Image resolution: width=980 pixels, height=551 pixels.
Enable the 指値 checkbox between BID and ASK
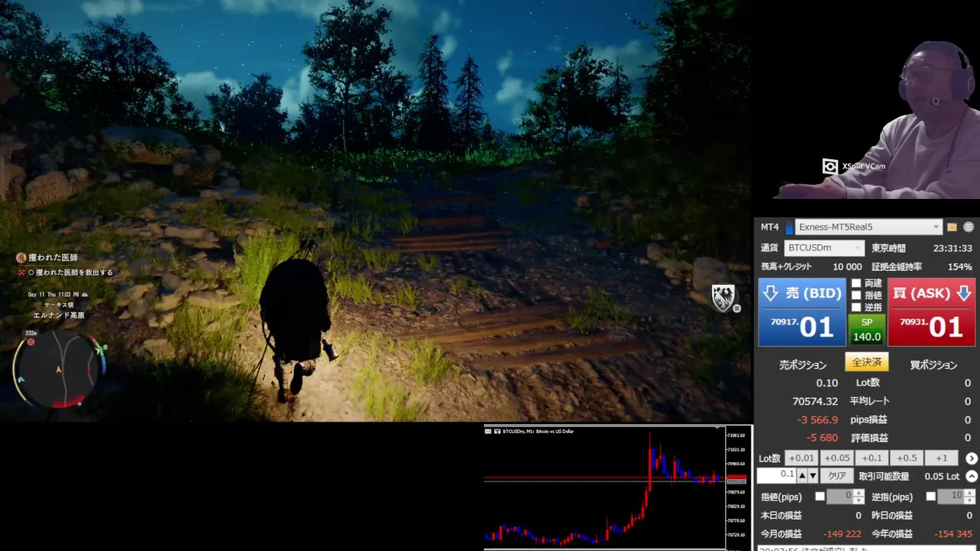[x=857, y=295]
